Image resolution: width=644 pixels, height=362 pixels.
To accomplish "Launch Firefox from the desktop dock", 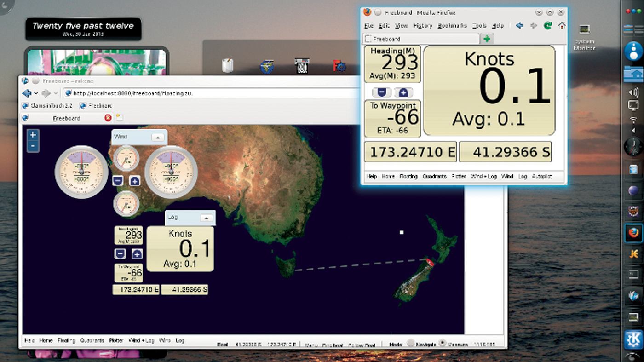I will click(x=633, y=233).
